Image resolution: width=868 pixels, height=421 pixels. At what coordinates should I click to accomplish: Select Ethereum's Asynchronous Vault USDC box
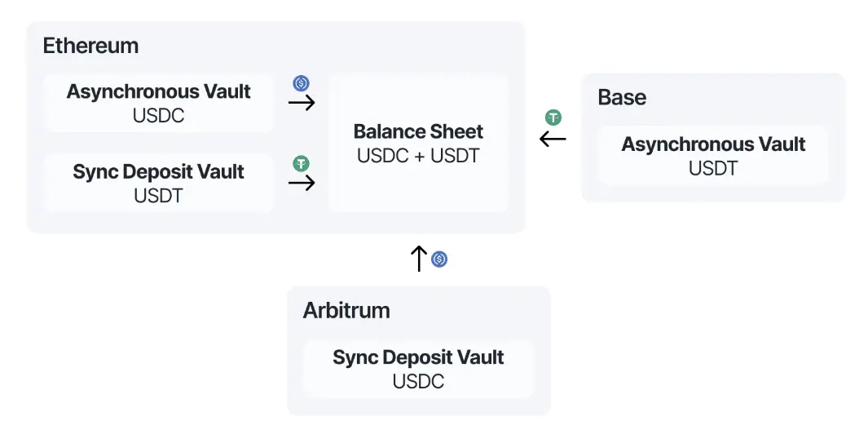point(158,103)
